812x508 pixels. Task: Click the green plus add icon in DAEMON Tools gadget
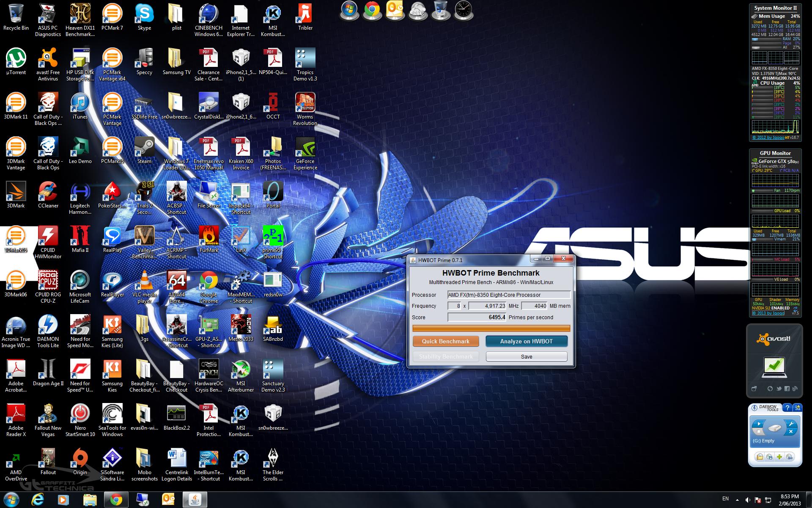(779, 457)
